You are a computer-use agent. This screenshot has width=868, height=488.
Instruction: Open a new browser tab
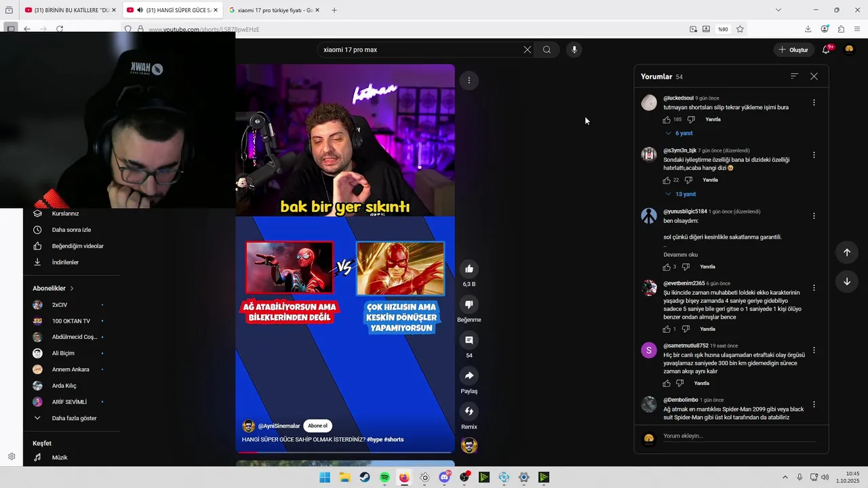tap(334, 10)
